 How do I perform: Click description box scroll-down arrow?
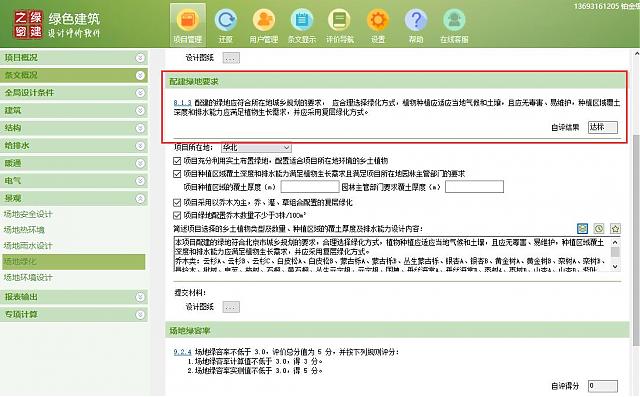tap(616, 266)
